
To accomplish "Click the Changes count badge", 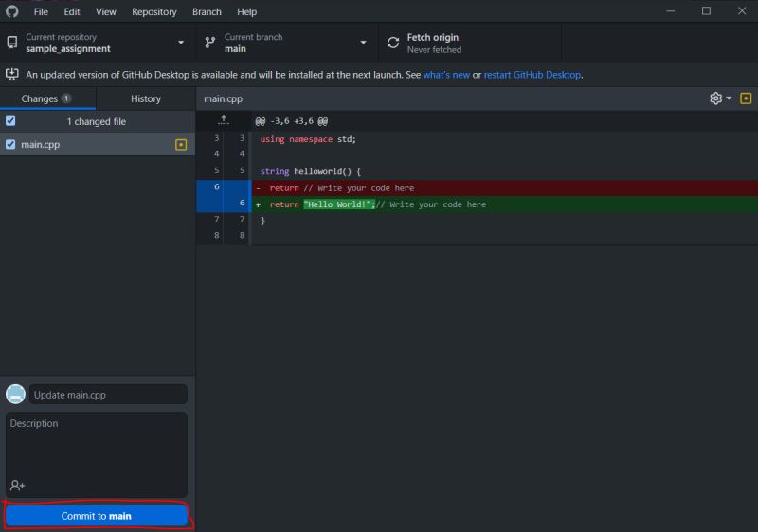I will click(66, 98).
